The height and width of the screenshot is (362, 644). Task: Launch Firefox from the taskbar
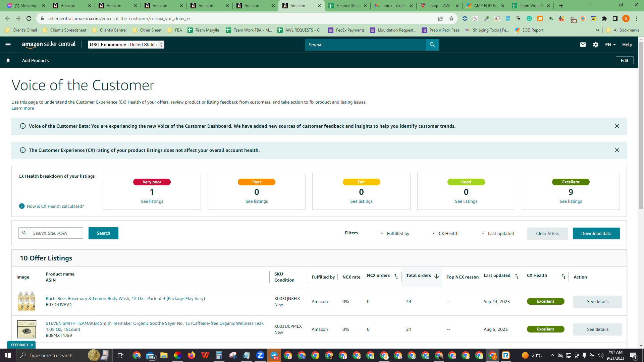coord(191,355)
